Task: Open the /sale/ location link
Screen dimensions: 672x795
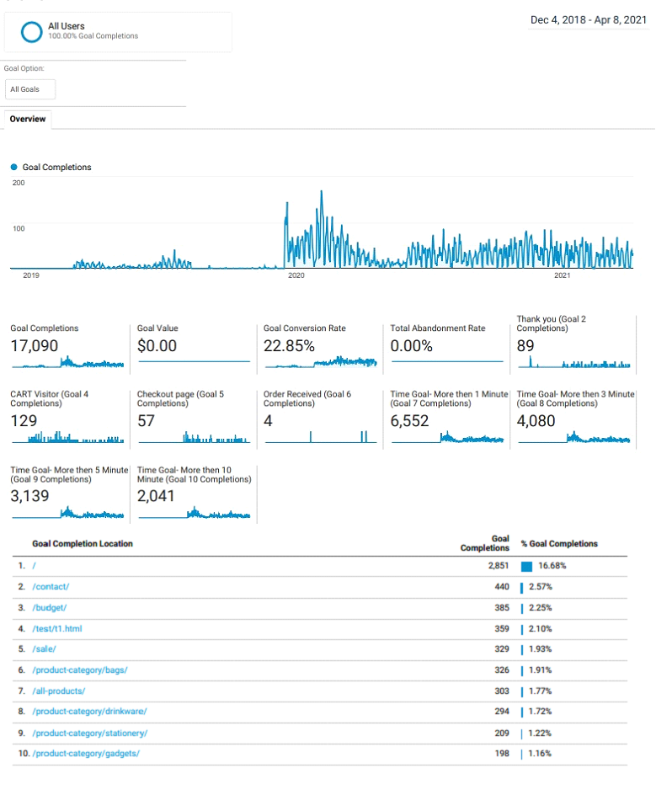Action: (44, 649)
